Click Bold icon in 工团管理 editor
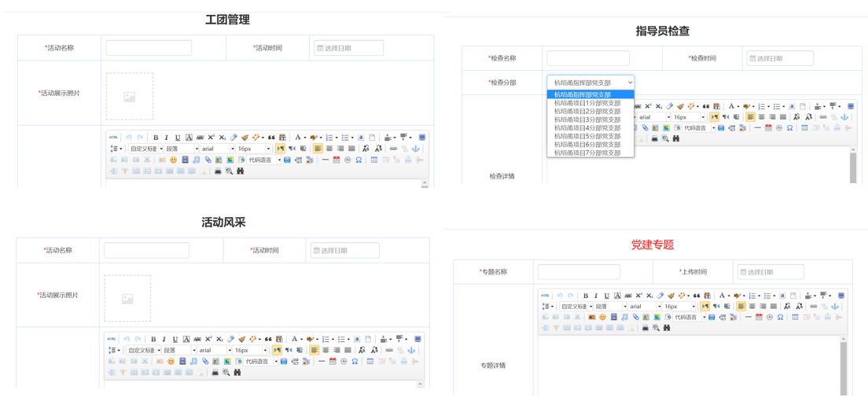This screenshot has height=412, width=868. pos(156,138)
